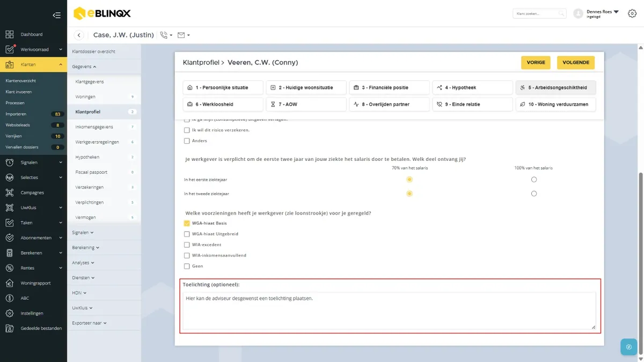Viewport: 644px width, 362px height.
Task: Open the ABC info icon
Action: click(x=10, y=298)
